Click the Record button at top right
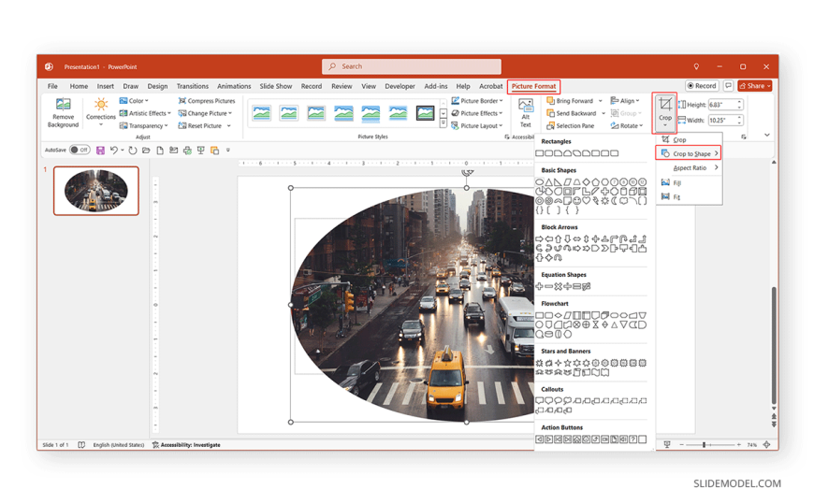 703,86
